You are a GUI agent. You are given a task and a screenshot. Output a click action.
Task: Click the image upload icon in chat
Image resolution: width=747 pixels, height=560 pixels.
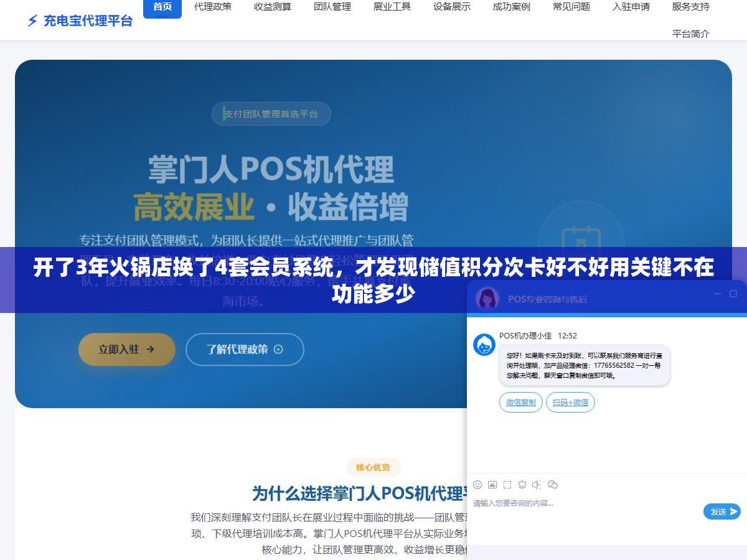click(492, 484)
